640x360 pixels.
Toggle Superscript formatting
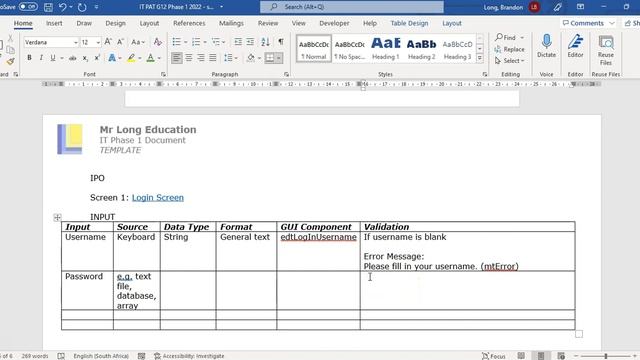tap(97, 58)
